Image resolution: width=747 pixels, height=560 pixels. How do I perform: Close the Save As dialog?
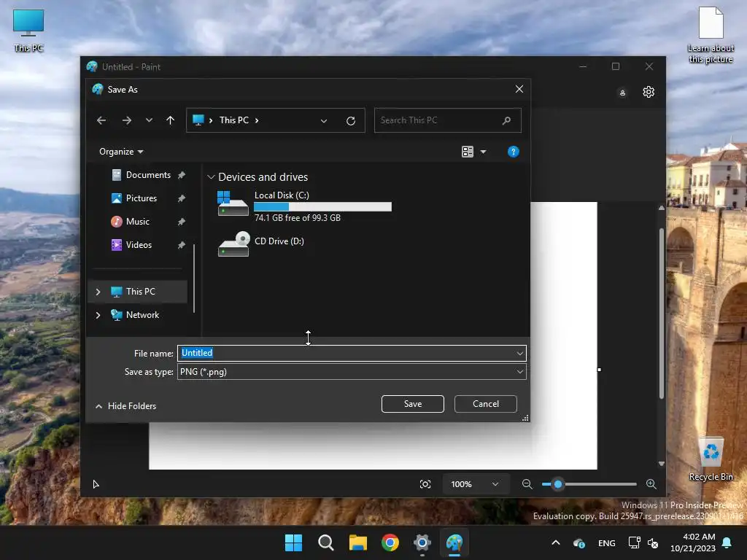click(519, 89)
